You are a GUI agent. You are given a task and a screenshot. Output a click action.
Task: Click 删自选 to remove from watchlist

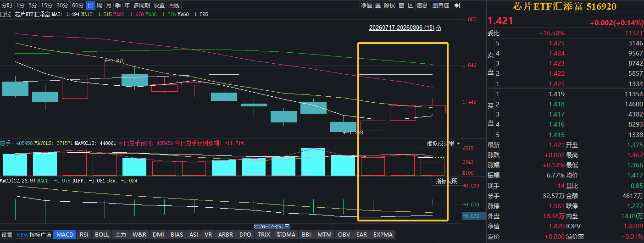pos(441,6)
